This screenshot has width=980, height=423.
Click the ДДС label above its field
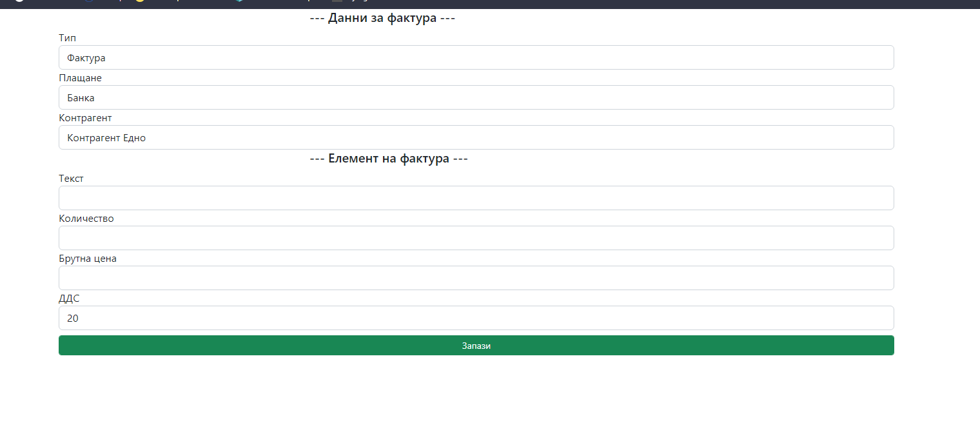point(69,298)
